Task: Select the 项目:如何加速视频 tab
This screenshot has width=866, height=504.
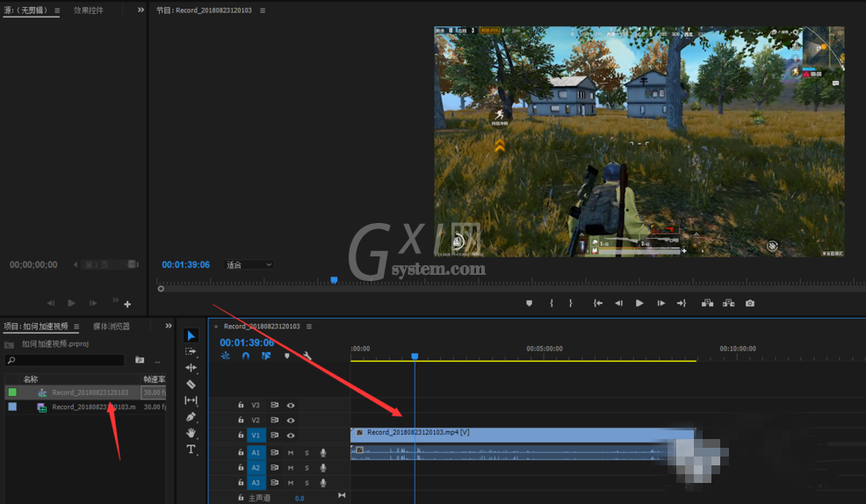Action: click(36, 327)
